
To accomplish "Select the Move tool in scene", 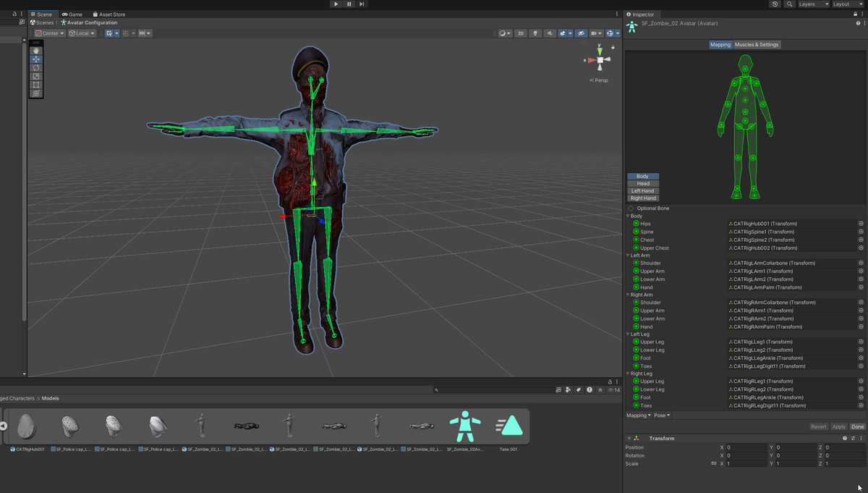I will [36, 59].
